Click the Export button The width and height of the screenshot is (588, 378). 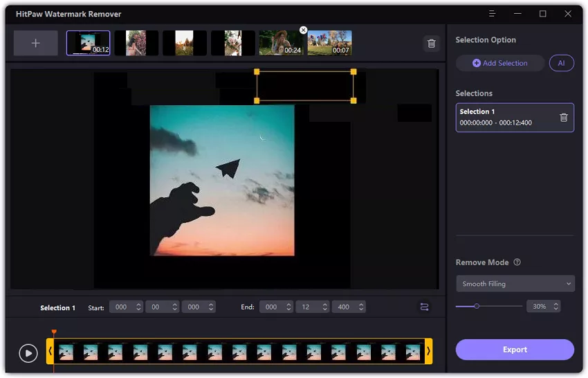[515, 350]
